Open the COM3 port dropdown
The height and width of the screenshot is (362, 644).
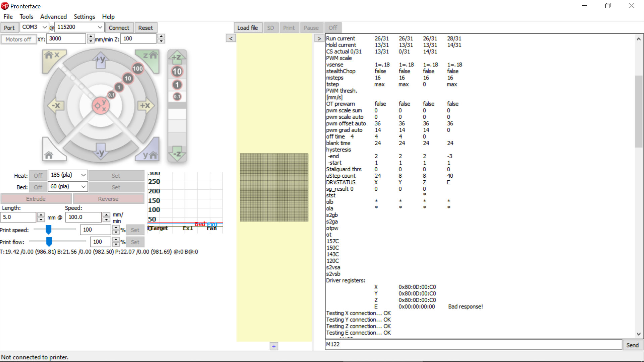[x=44, y=27]
